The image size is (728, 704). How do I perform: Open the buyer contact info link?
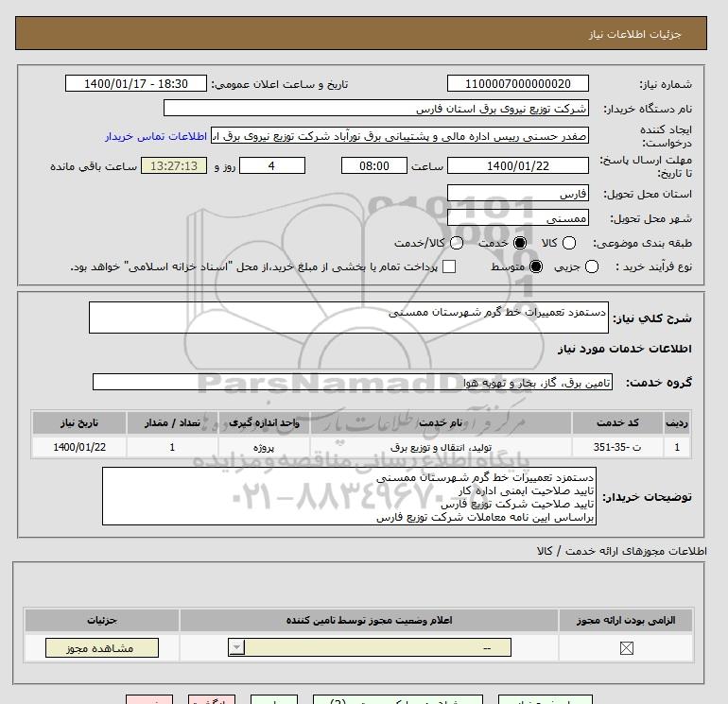click(x=156, y=136)
